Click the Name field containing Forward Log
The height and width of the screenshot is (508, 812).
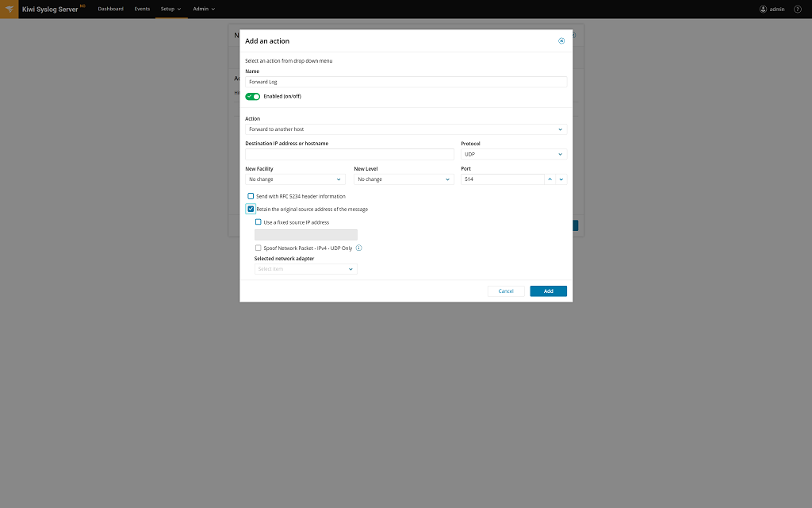[406, 82]
